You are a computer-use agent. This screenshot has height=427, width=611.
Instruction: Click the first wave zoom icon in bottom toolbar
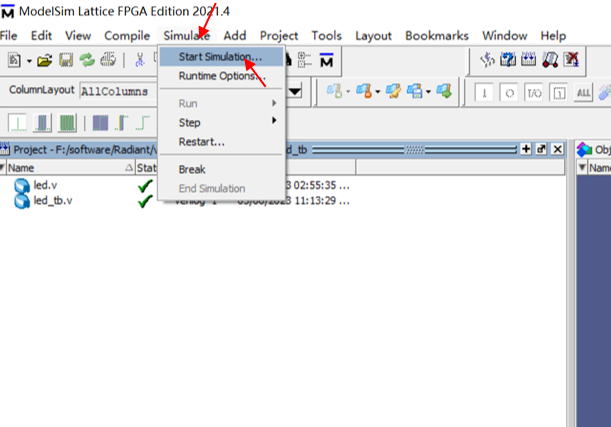coord(18,123)
